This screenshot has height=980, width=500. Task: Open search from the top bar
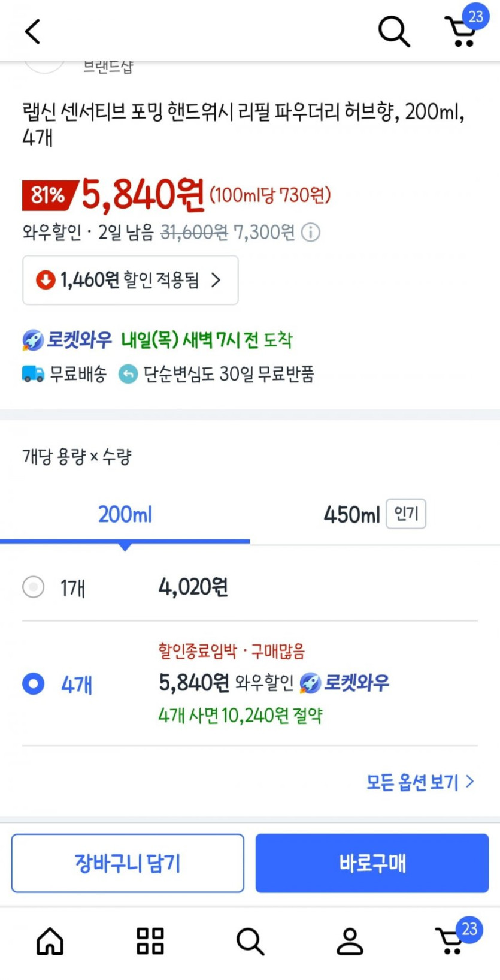tap(394, 31)
